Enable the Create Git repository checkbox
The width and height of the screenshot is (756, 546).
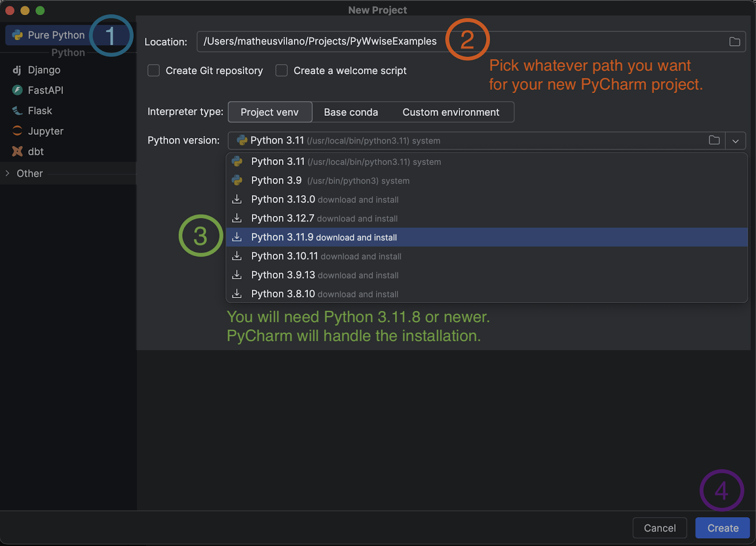point(153,70)
